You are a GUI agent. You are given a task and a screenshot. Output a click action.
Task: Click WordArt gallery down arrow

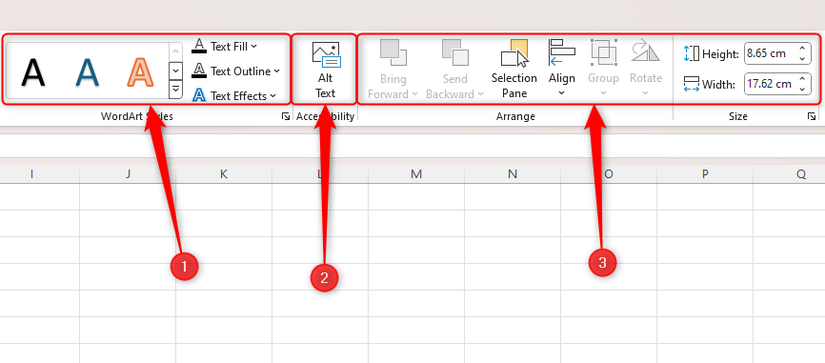[x=176, y=70]
